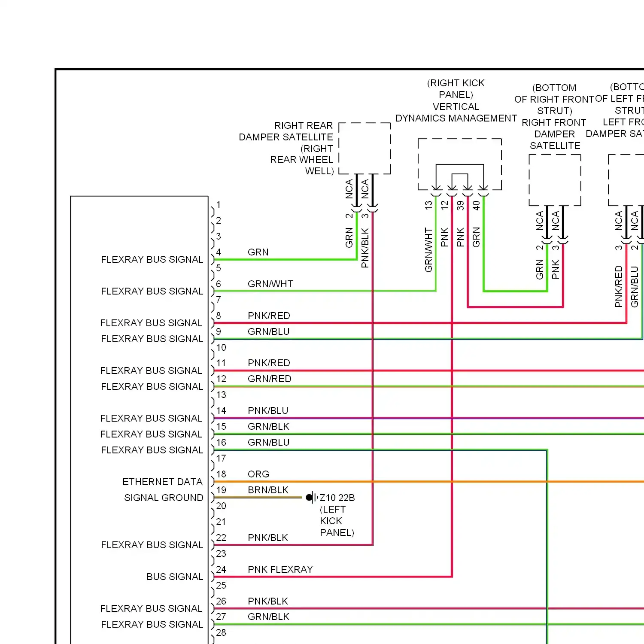Click the 'PNK/BLK' wire label at pin 26

click(x=267, y=601)
